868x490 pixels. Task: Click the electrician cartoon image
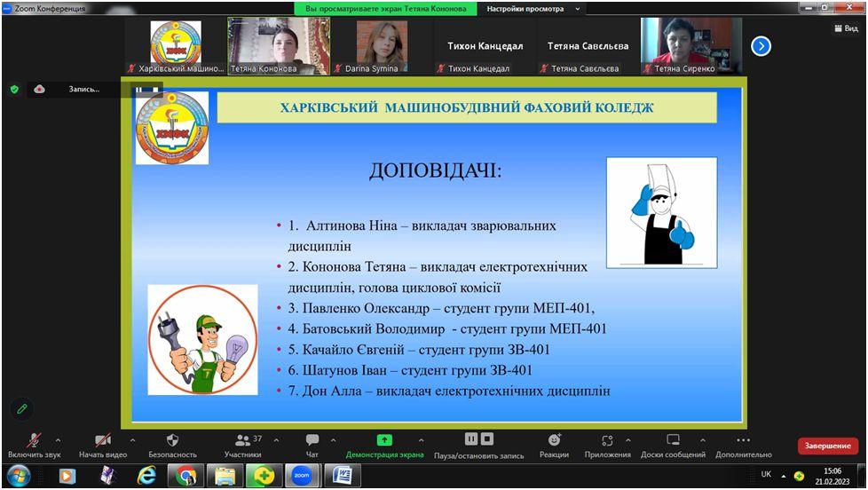click(x=202, y=339)
